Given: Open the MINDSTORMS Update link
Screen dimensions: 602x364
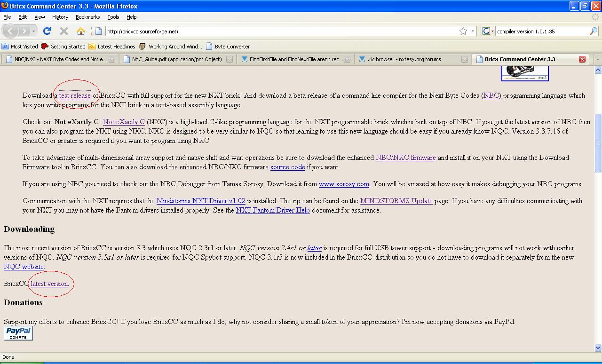Looking at the screenshot, I should pyautogui.click(x=396, y=201).
